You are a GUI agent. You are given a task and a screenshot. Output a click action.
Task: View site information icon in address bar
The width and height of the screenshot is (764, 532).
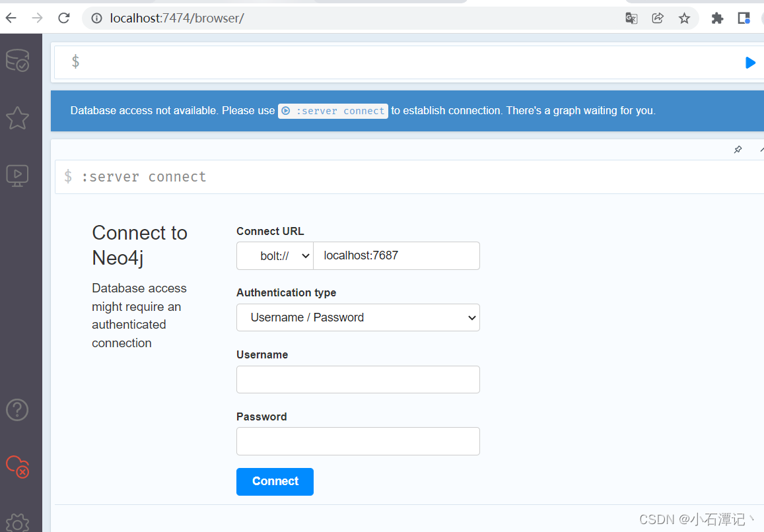[x=97, y=18]
